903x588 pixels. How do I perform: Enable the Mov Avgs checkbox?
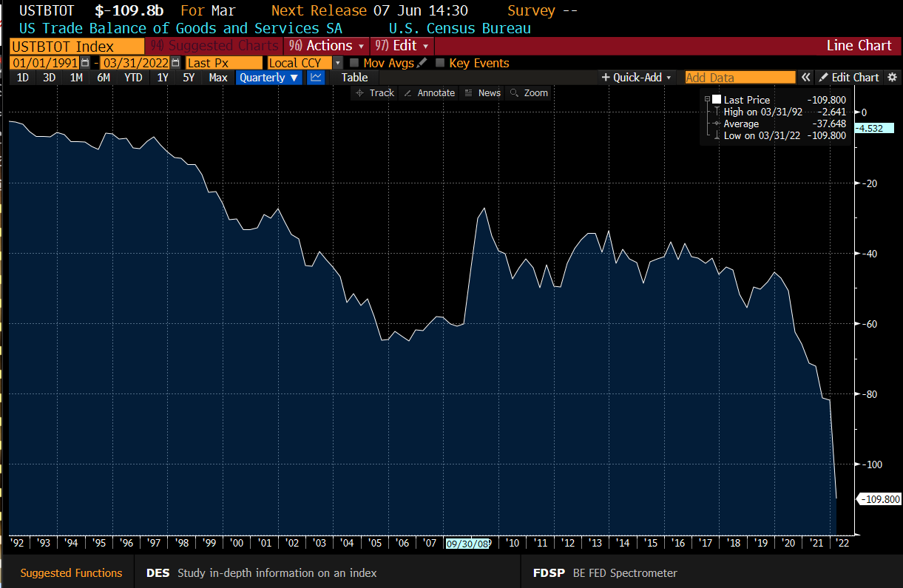tap(354, 63)
